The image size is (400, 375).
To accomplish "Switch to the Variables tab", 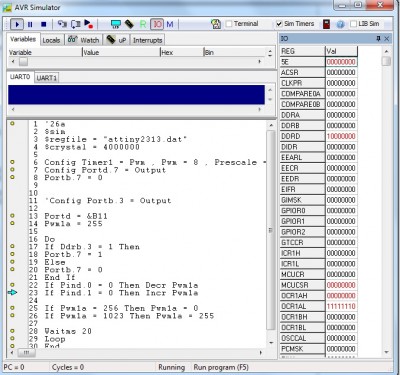I will [x=23, y=39].
